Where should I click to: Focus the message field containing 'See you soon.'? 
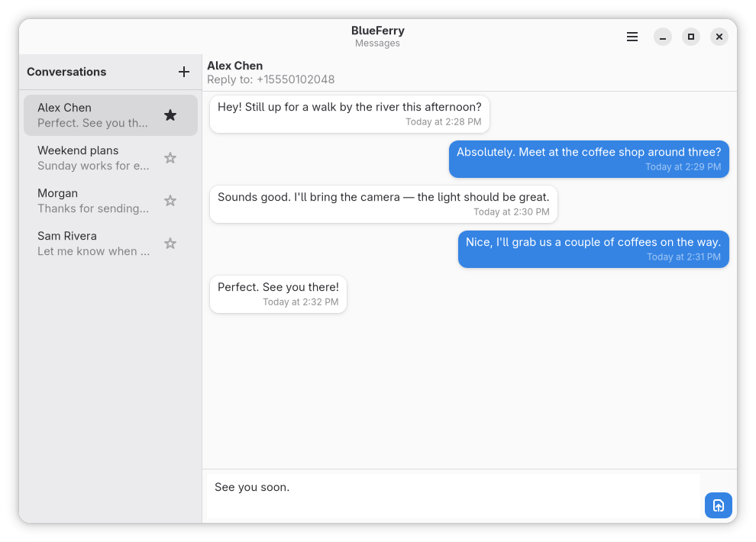pos(453,496)
